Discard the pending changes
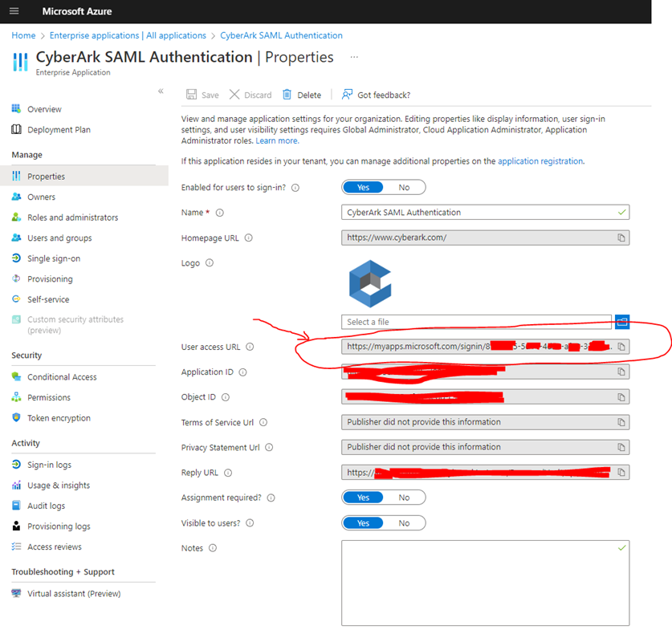This screenshot has width=672, height=642. point(250,95)
